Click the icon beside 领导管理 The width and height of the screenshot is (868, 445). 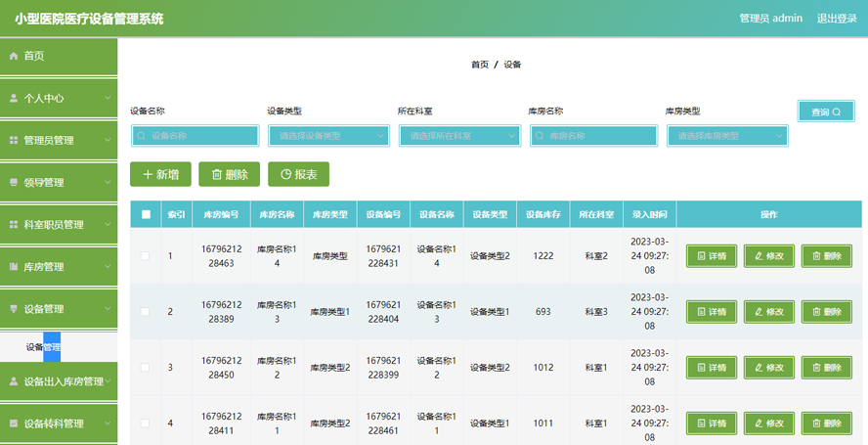(x=14, y=182)
